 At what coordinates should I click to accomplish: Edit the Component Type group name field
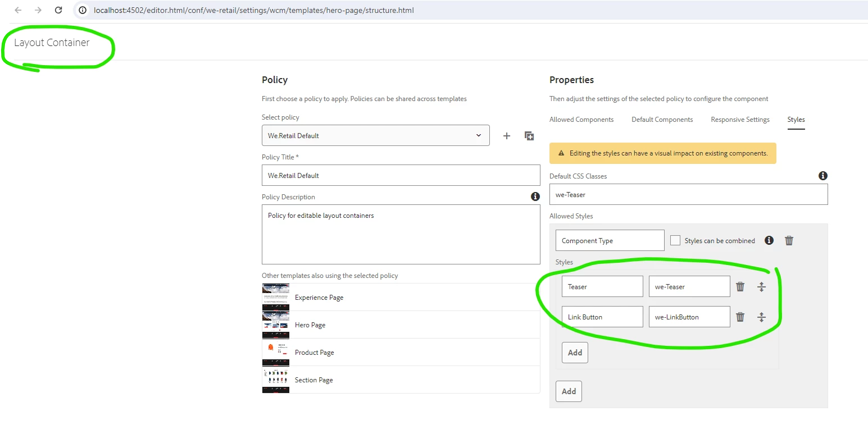[610, 240]
